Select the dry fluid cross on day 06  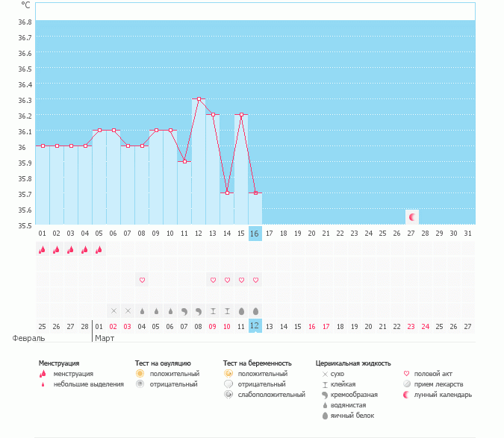113,310
